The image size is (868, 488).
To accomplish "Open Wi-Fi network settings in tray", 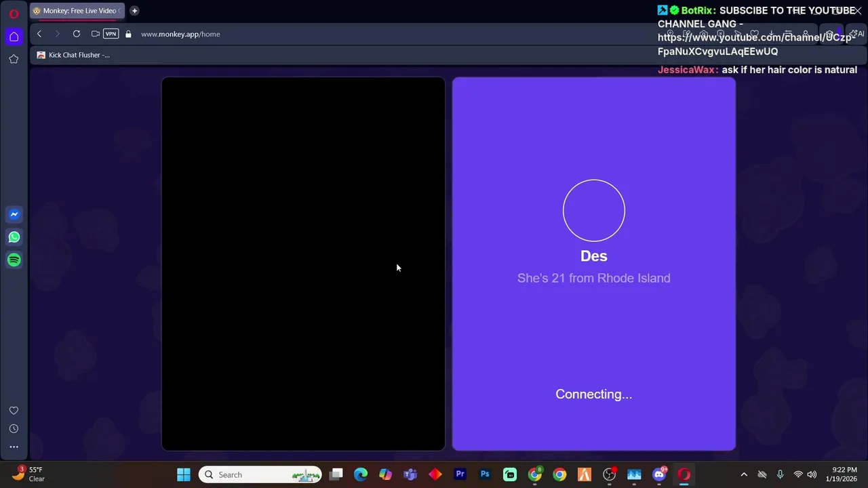I will 798,474.
